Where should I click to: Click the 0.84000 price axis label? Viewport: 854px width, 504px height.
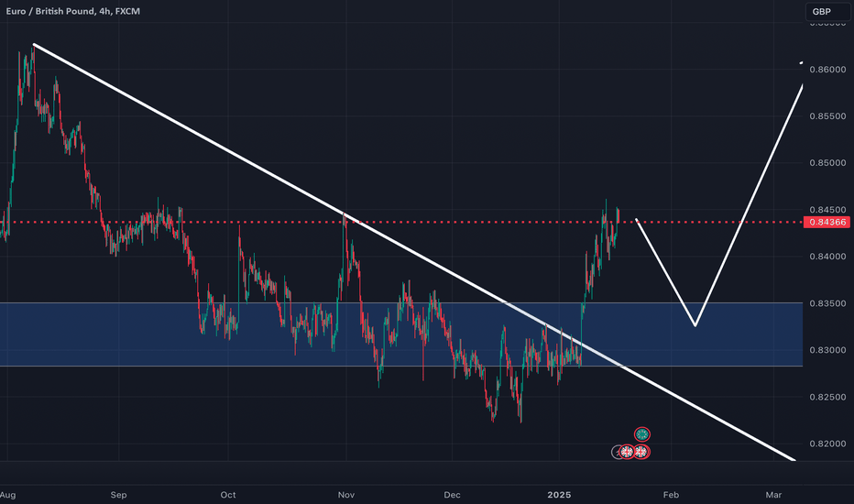pos(827,257)
